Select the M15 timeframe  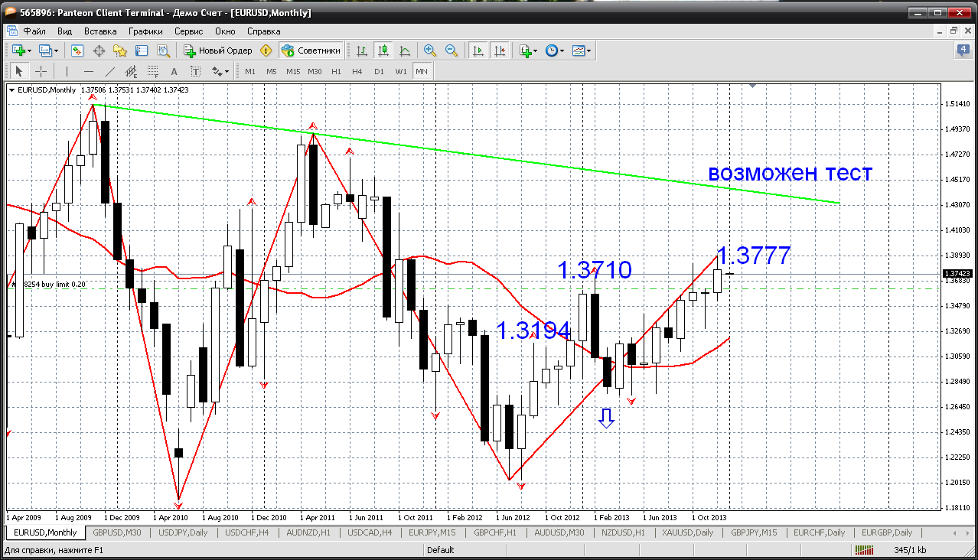(x=293, y=71)
